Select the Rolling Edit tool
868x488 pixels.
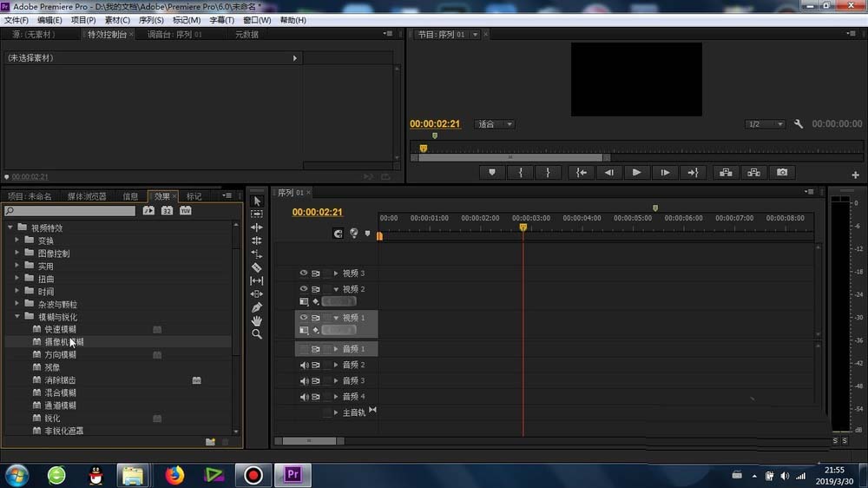[257, 241]
